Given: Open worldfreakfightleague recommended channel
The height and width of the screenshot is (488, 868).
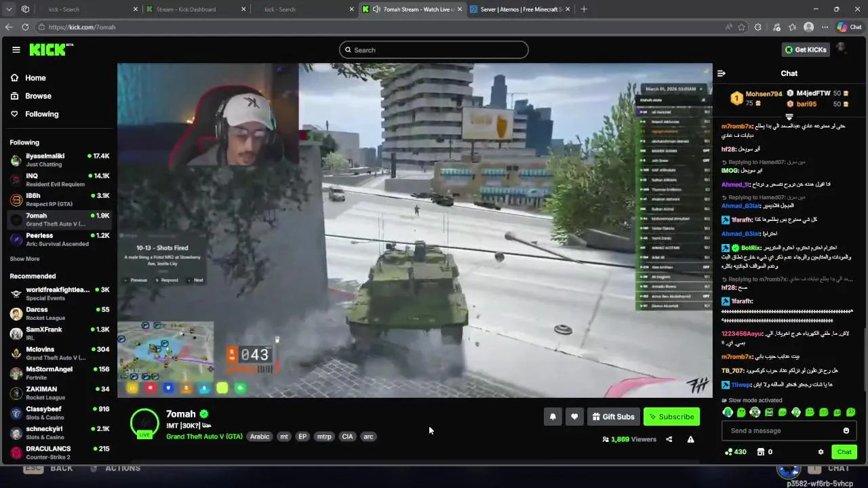Looking at the screenshot, I should 60,293.
